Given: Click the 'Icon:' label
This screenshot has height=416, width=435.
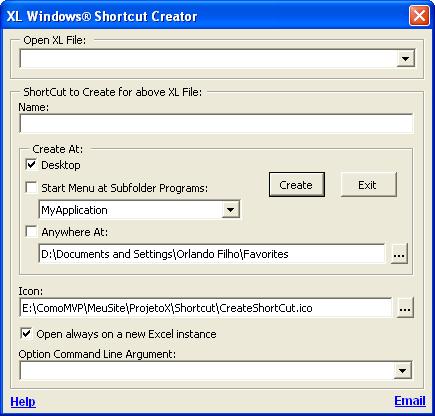Looking at the screenshot, I should (x=31, y=291).
